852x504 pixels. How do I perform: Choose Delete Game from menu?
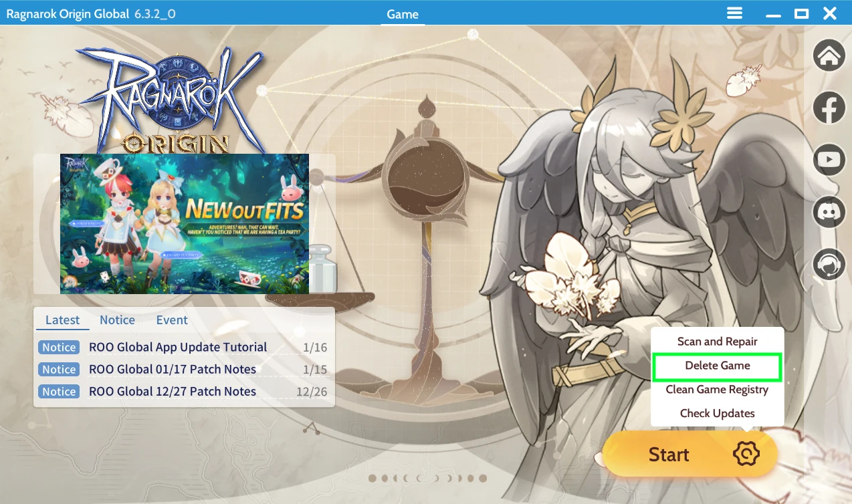(718, 366)
